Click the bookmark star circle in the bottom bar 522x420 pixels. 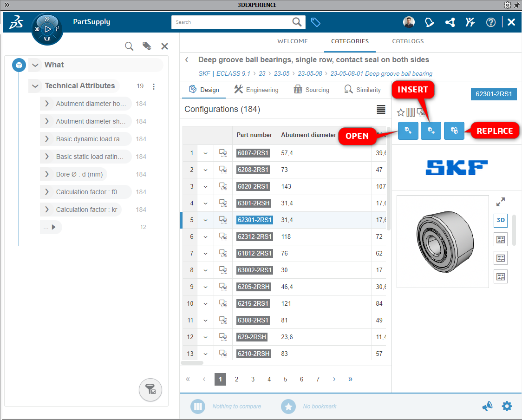click(288, 407)
